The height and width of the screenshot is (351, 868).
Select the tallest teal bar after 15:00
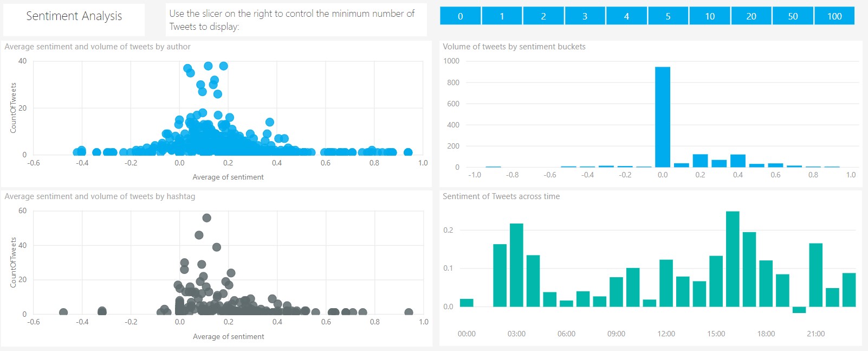733,259
